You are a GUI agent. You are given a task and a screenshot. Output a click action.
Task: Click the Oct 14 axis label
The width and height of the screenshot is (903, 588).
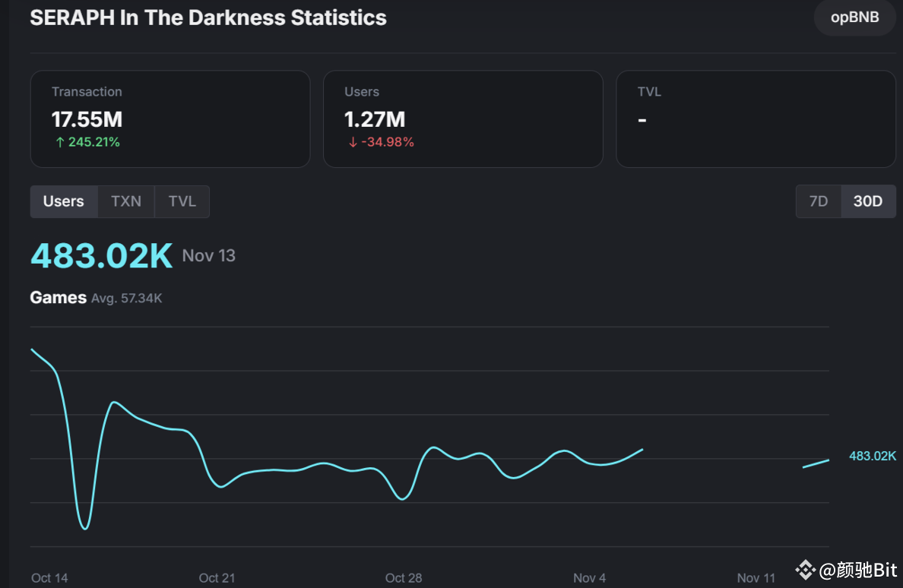(49, 578)
